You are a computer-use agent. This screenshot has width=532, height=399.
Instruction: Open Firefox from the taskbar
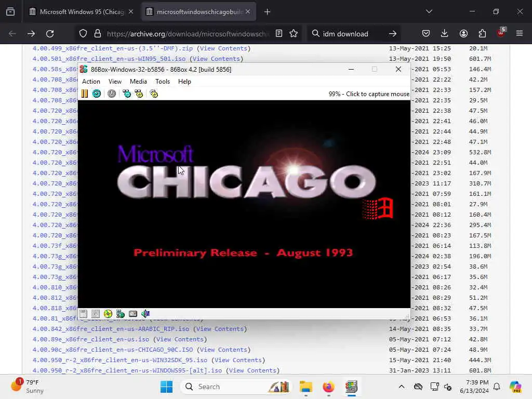point(328,387)
